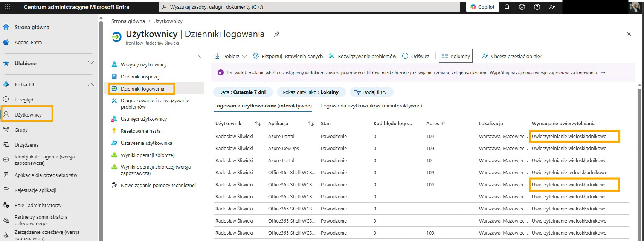This screenshot has height=241, width=644.
Task: Click Chcesz przesłać opinię?
Action: point(512,56)
